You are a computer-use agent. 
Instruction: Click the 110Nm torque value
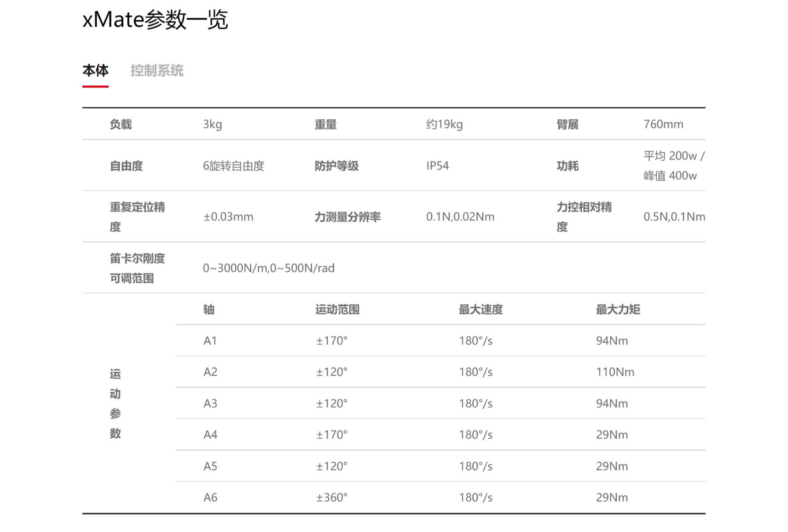click(615, 372)
